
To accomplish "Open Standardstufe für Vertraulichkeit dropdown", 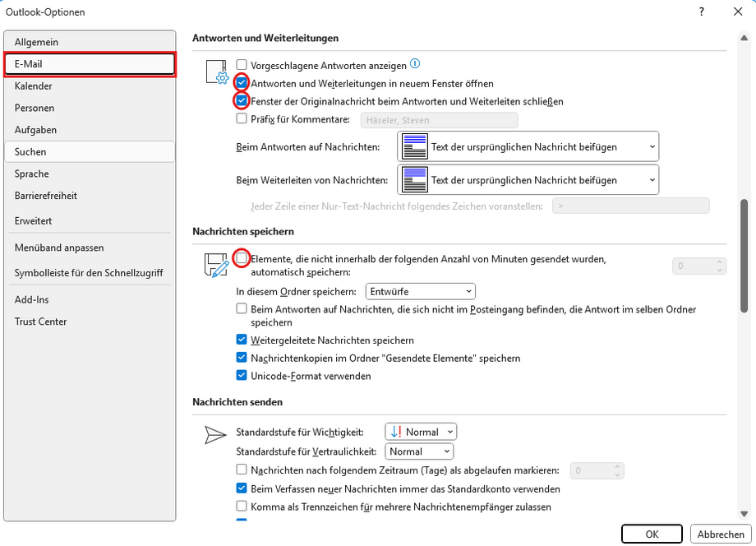I will coord(419,451).
